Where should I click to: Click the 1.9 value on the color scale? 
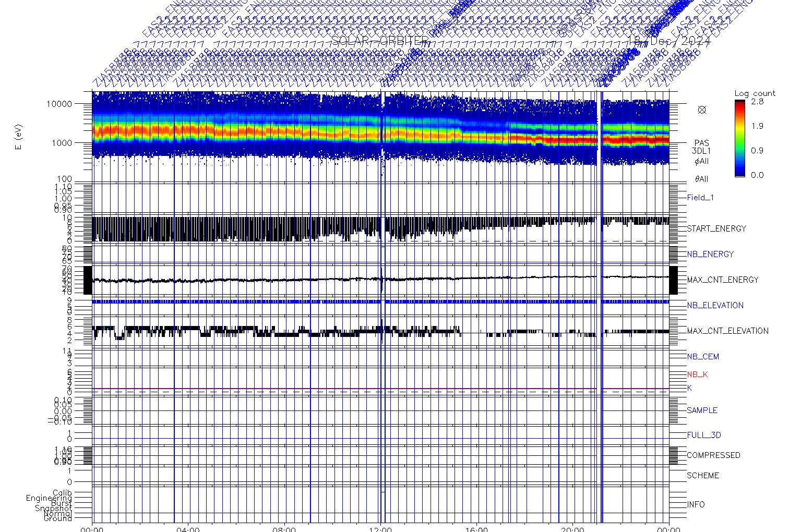coord(757,126)
